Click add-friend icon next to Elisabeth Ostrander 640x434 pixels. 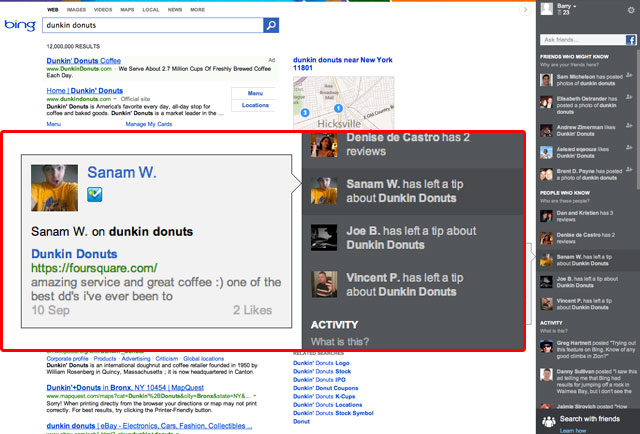(x=629, y=97)
